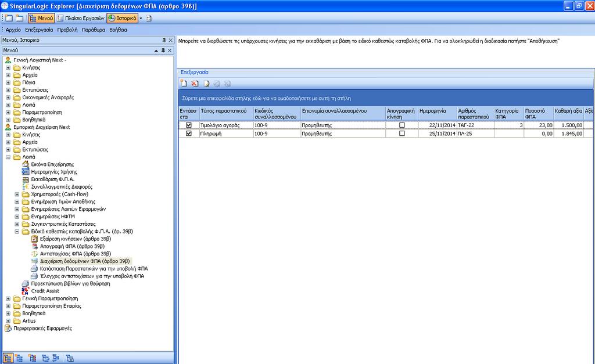Viewport: 595px width, 364px height.
Task: Sort by Καθαρή αξία column header
Action: 568,113
